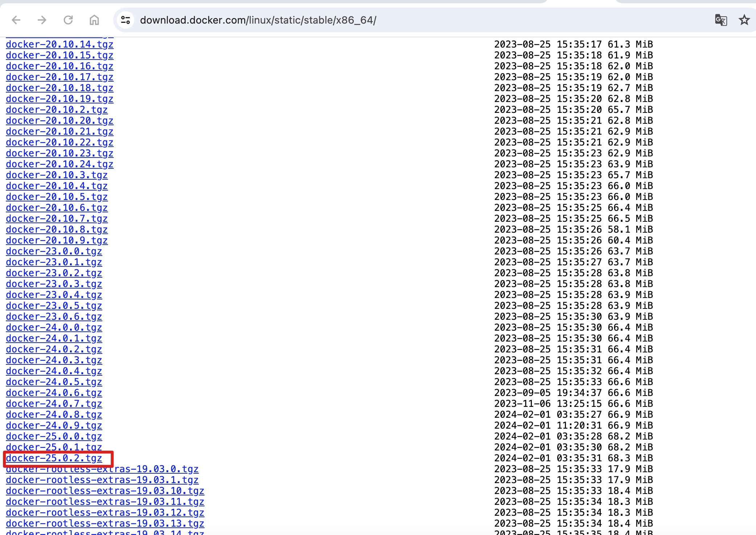Open docker-20.10.14.tgz link

59,44
